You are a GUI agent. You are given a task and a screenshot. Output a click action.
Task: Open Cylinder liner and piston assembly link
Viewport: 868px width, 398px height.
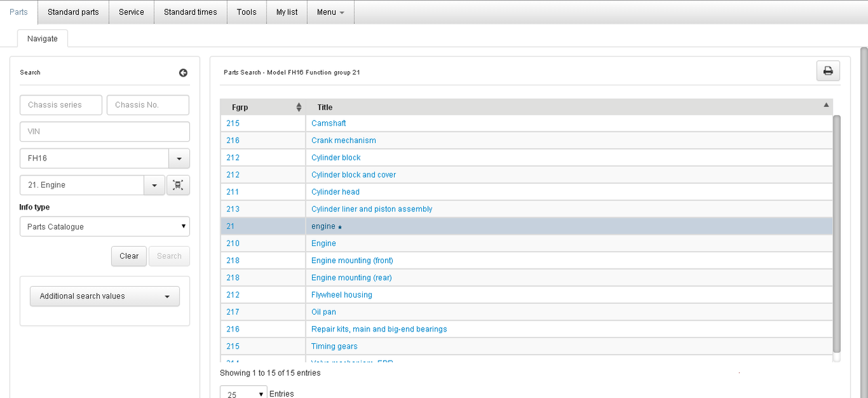click(x=372, y=209)
